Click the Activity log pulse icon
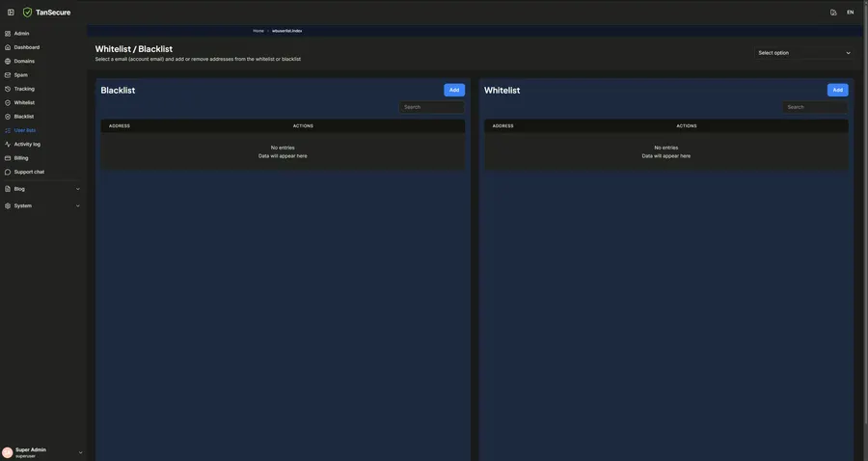The image size is (868, 461). tap(8, 145)
